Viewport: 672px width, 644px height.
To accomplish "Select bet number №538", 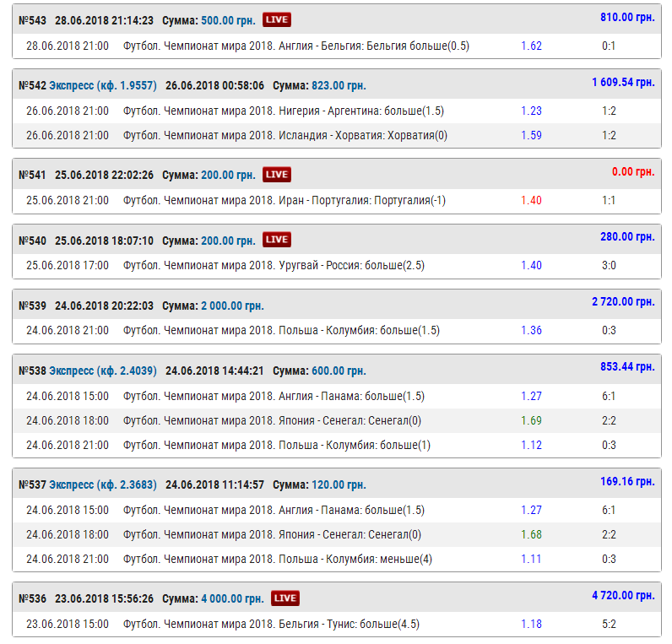I will [x=32, y=371].
